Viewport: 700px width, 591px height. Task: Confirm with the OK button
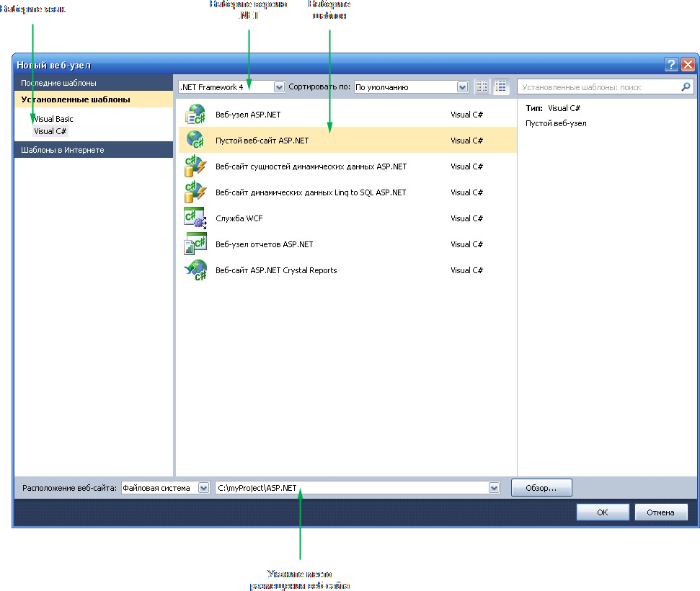point(603,512)
